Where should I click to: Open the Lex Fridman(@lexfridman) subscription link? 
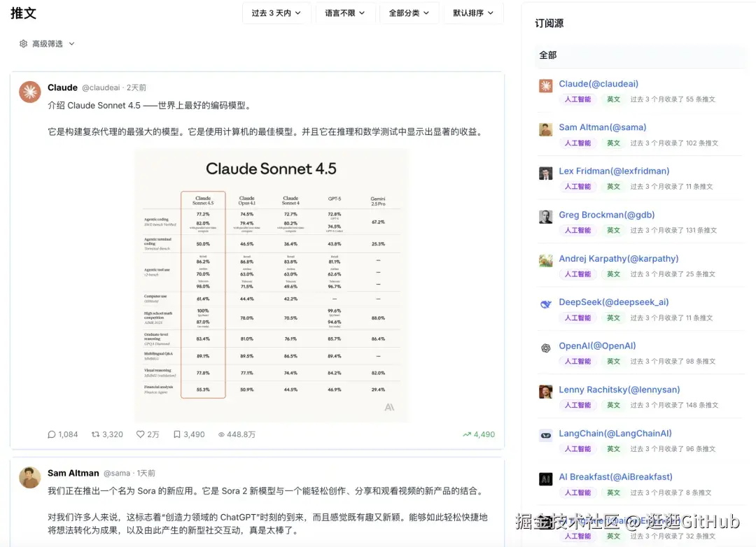pyautogui.click(x=613, y=171)
